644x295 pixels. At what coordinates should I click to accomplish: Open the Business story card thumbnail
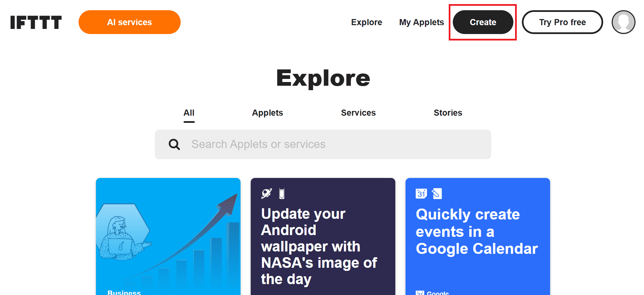click(168, 236)
